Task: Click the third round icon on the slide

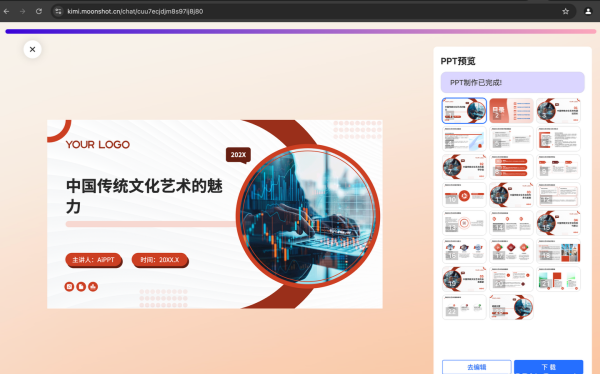Action: (93, 286)
